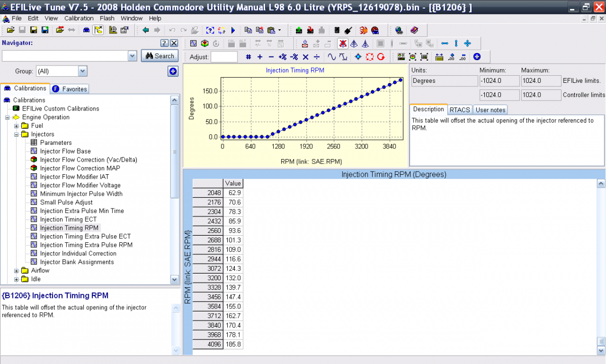Click the blue plus circle in adjust toolbar
The width and height of the screenshot is (606, 364).
pos(476,57)
